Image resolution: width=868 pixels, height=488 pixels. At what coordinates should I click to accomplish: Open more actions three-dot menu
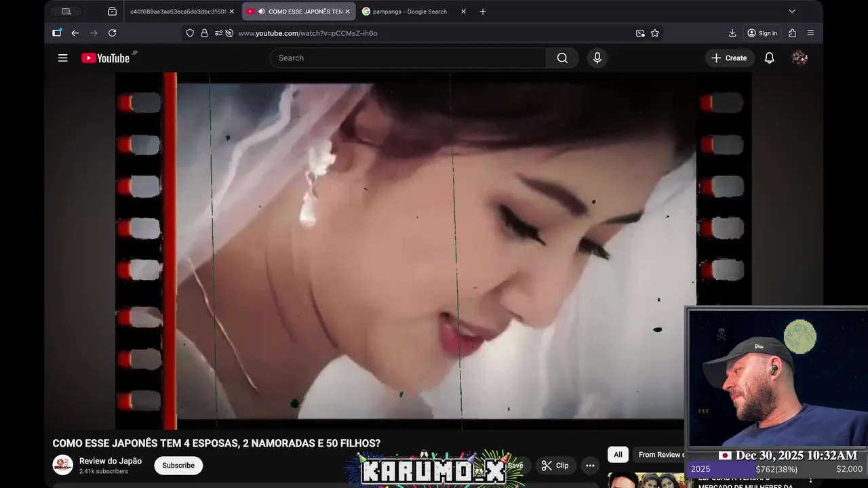(590, 466)
